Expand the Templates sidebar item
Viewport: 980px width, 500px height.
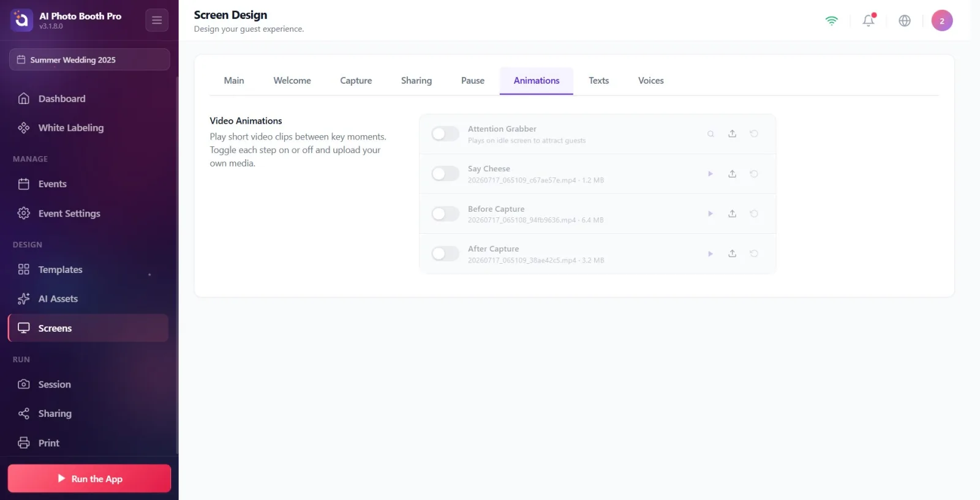88,269
